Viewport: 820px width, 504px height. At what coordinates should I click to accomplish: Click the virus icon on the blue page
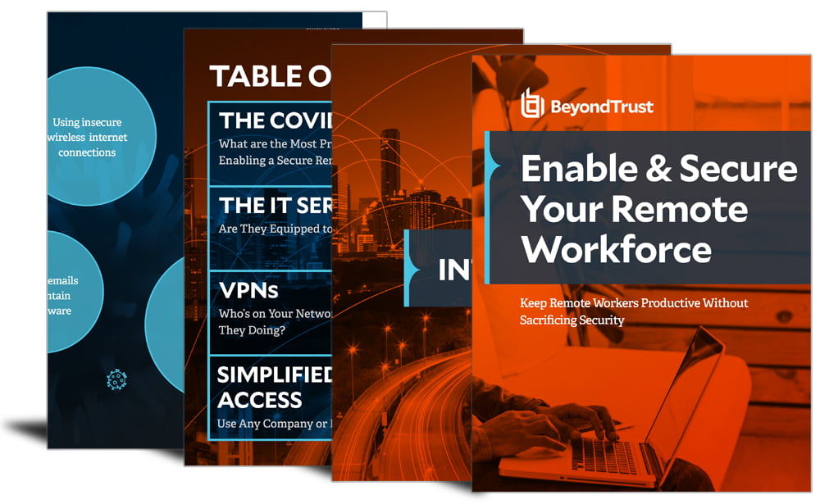[x=116, y=379]
